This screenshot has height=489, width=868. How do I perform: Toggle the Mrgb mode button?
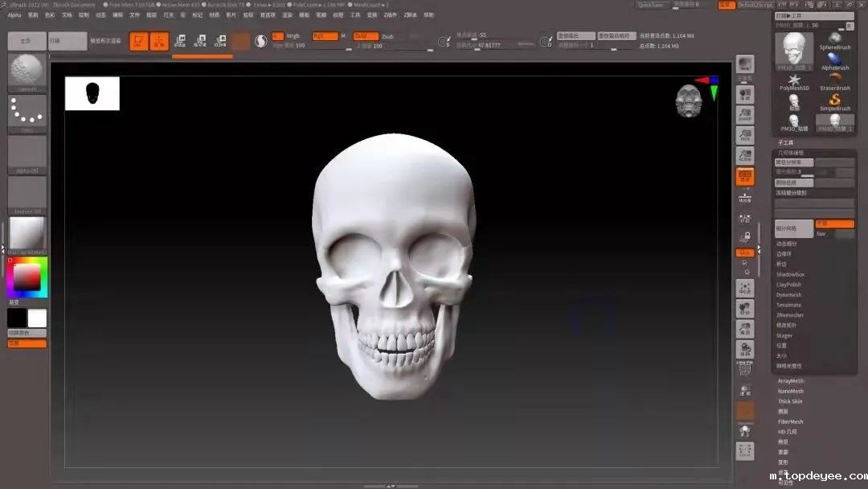[293, 36]
